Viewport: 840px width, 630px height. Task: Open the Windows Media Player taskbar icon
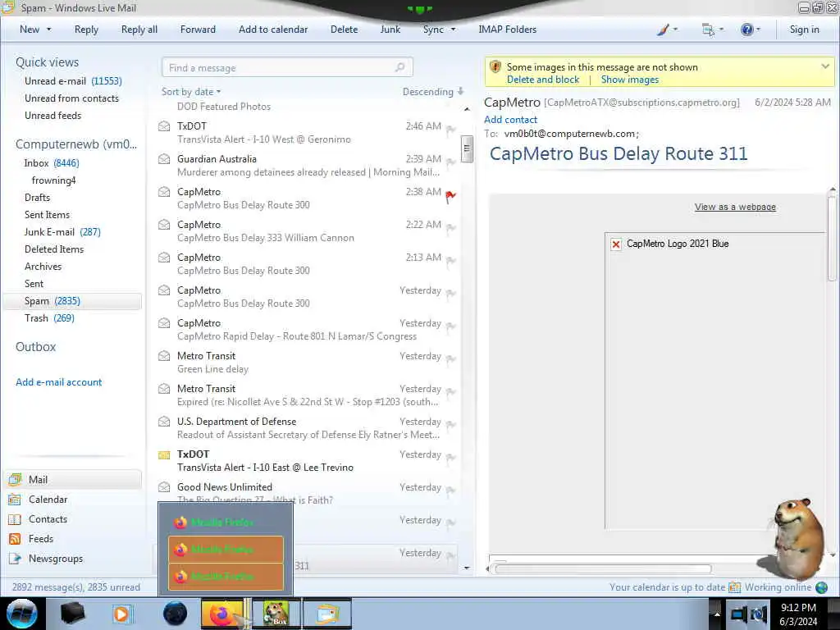click(121, 614)
